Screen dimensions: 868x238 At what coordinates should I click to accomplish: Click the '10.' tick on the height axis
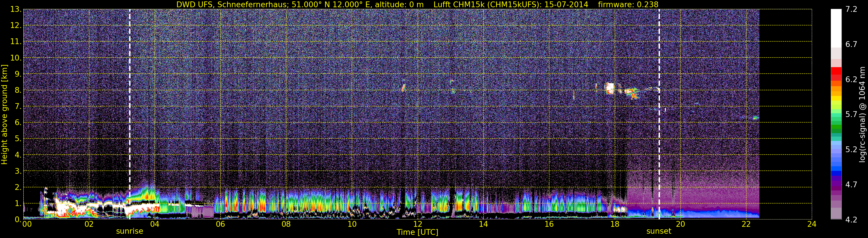16,58
